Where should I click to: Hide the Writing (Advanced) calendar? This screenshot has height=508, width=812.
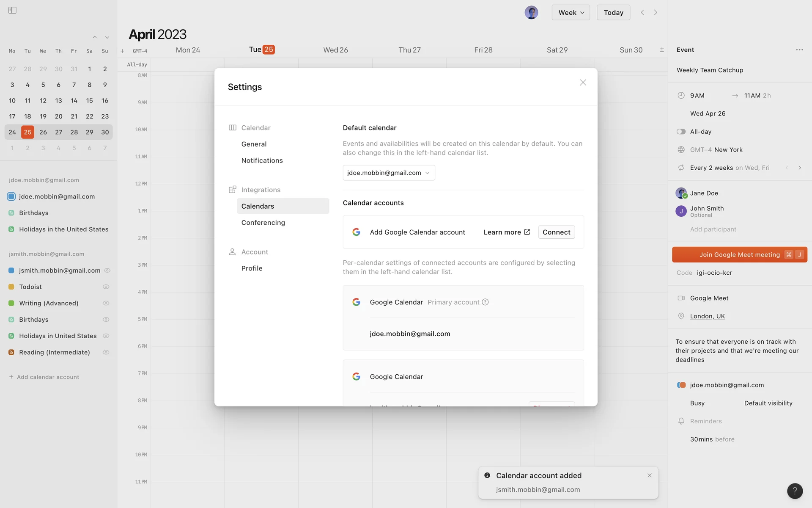[106, 303]
